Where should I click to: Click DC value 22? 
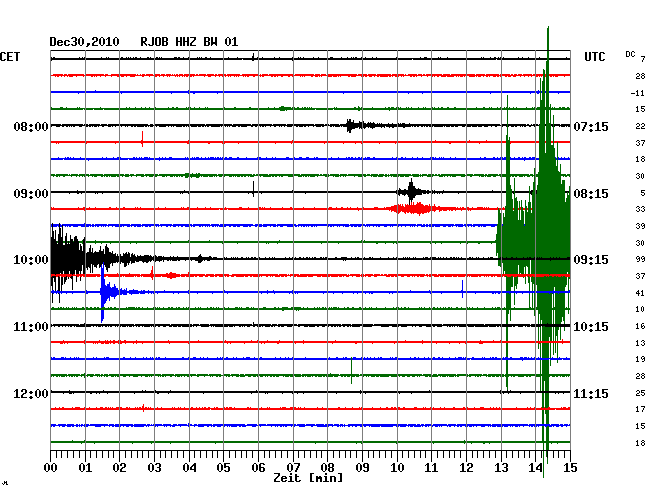640,126
